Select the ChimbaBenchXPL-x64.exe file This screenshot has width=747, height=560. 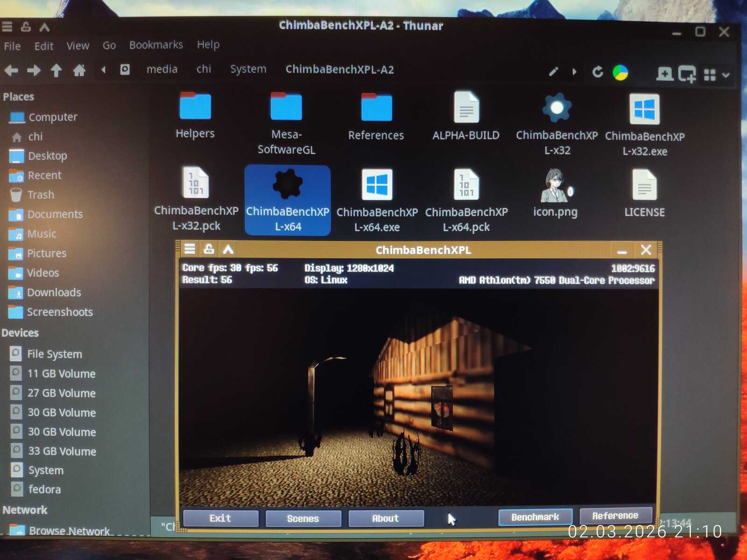(x=377, y=201)
